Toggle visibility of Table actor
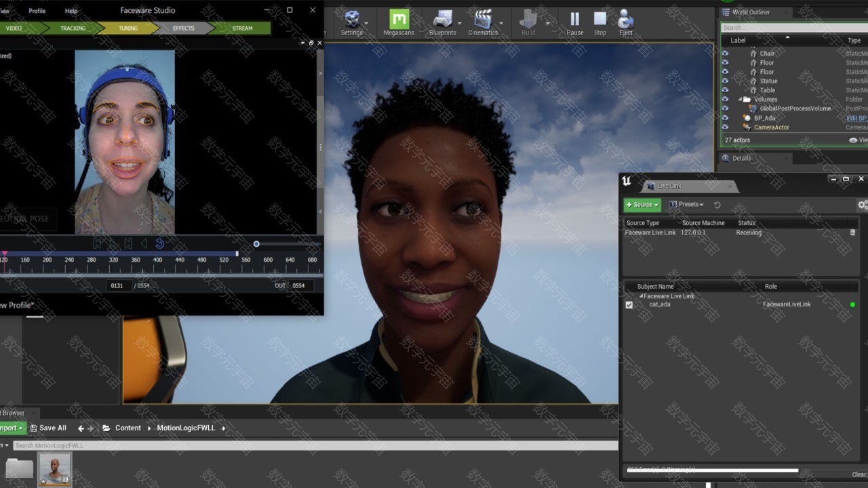This screenshot has width=868, height=488. 725,90
